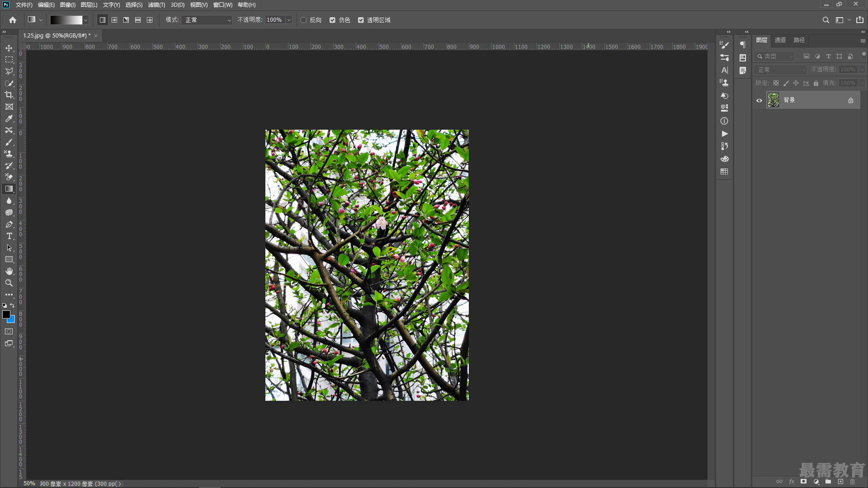Select the Move tool

click(9, 48)
